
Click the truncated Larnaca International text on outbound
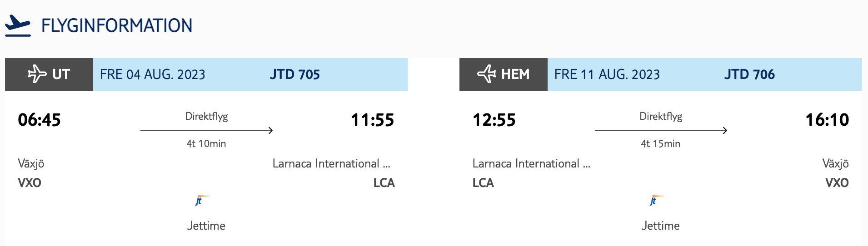point(331,163)
